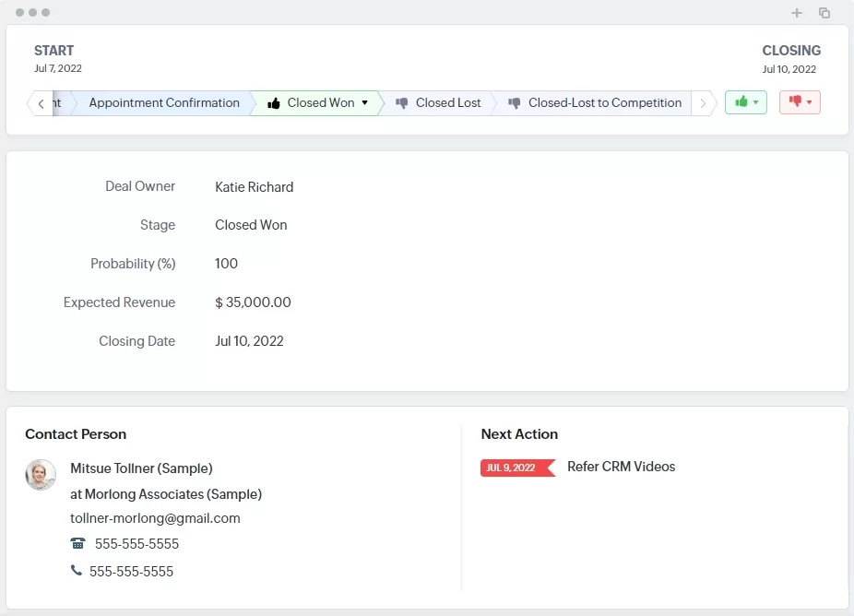Click the telephone icon next to 555-555-5555

[77, 544]
